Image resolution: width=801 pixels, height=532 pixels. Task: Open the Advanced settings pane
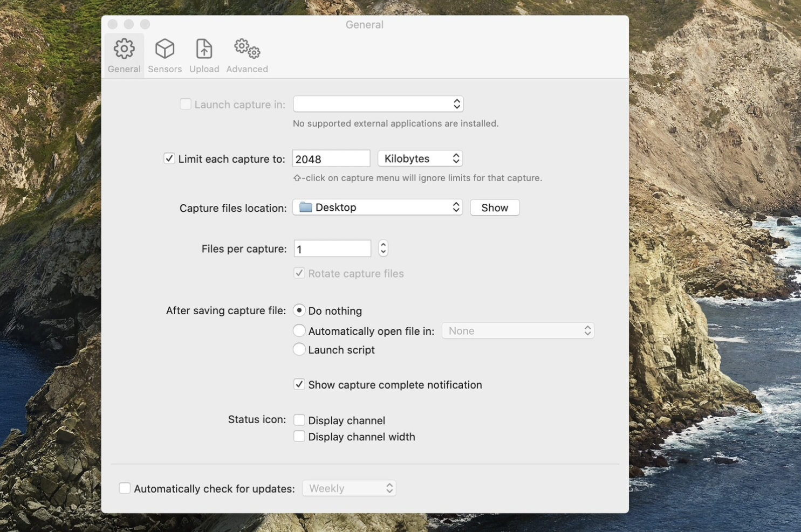point(247,54)
